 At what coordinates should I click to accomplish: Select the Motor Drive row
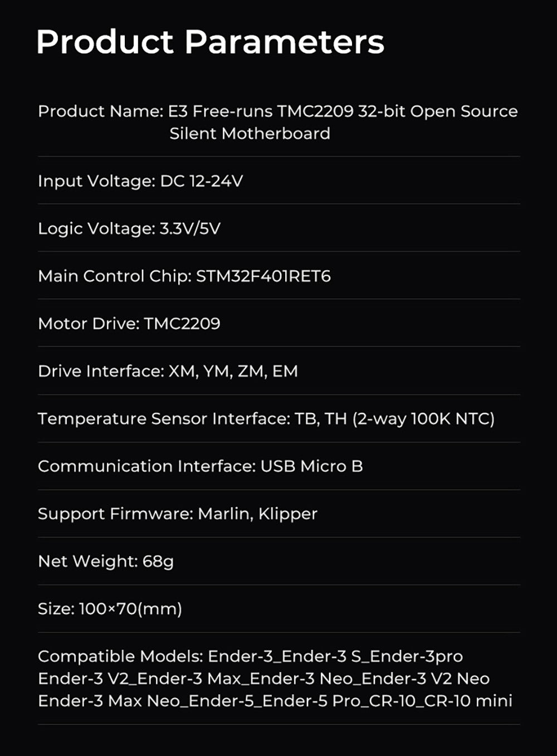click(x=129, y=324)
